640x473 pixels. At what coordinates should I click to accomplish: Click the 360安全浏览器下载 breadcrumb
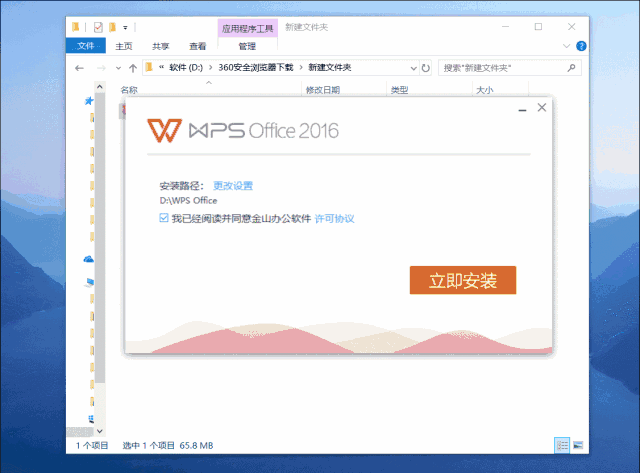point(256,68)
